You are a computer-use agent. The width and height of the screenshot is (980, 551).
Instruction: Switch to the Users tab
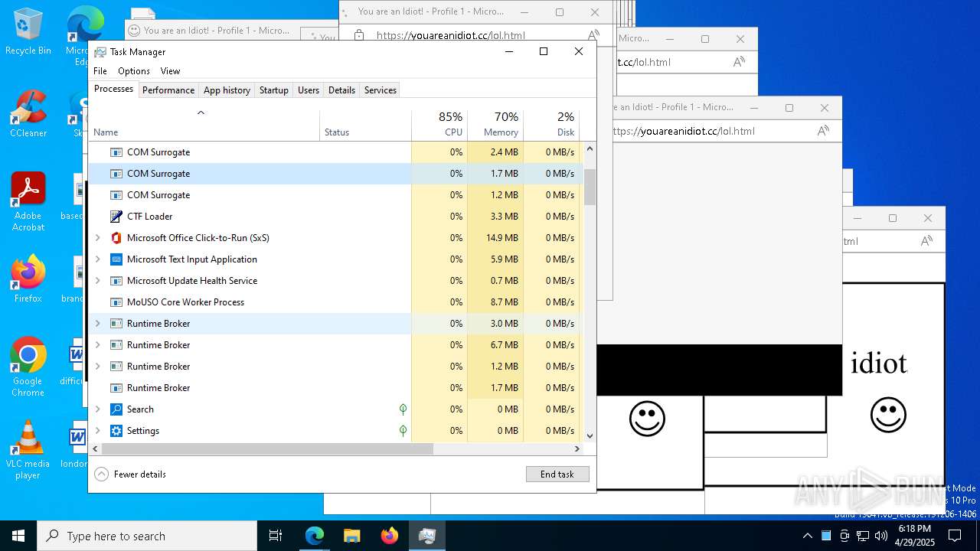click(x=309, y=90)
